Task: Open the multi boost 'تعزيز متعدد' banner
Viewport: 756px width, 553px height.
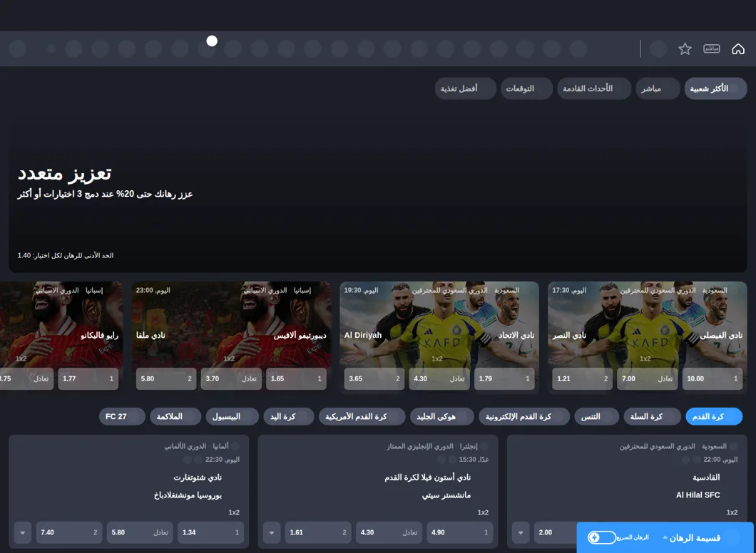Action: tap(378, 192)
